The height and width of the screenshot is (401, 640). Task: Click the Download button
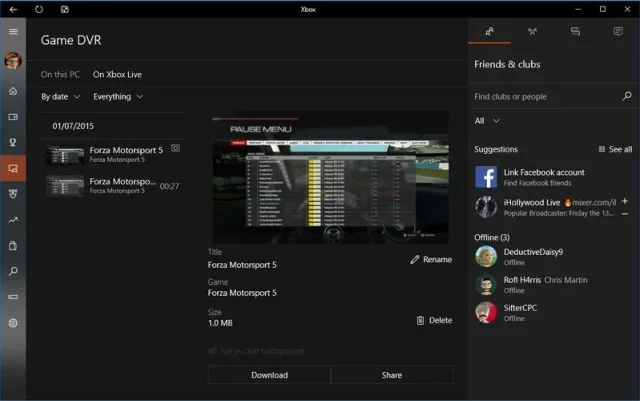click(x=269, y=375)
